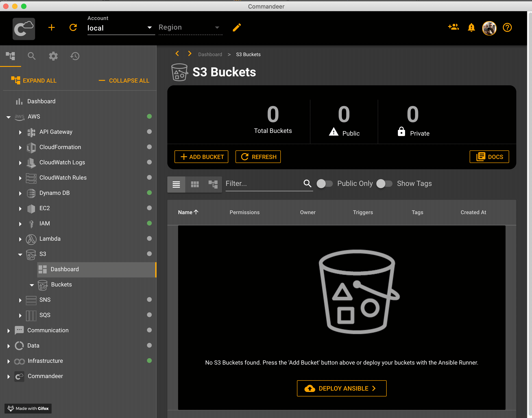
Task: Expand the Dynamo DB node arrow
Action: 20,193
